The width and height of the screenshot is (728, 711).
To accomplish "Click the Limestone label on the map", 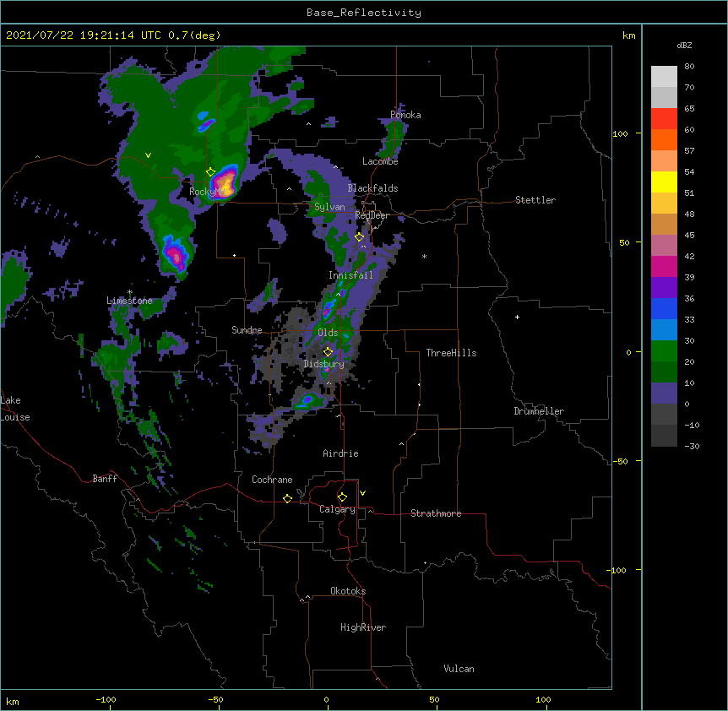I will [x=129, y=301].
